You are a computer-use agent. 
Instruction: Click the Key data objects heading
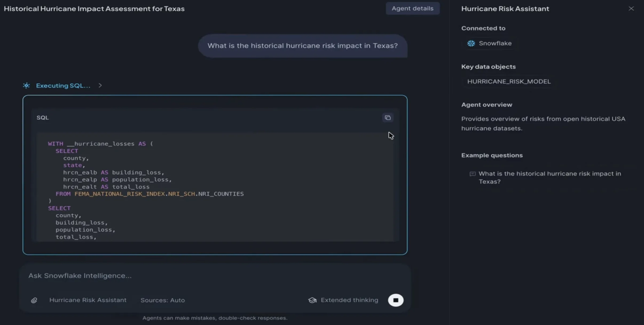pos(488,67)
